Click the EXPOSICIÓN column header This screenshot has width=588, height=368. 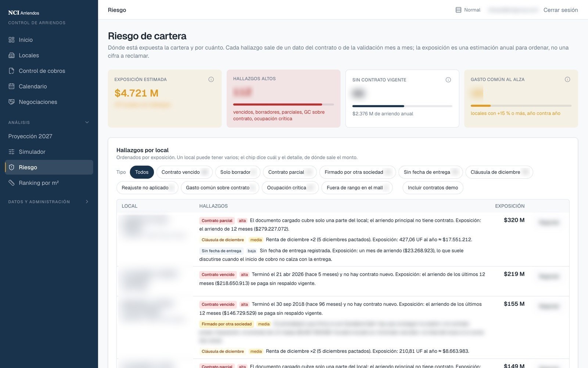coord(510,206)
